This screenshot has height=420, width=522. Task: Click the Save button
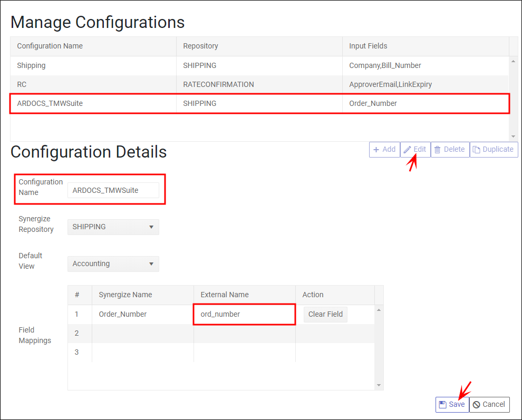click(451, 404)
